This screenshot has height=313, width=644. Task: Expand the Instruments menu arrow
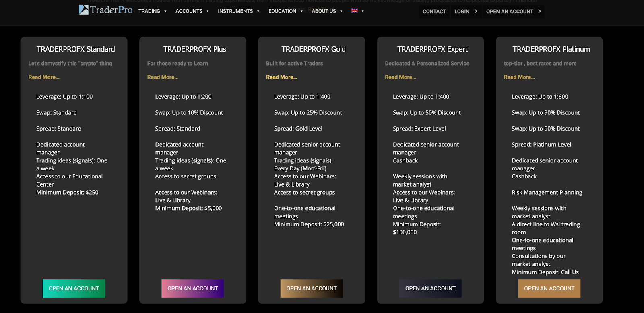[258, 11]
